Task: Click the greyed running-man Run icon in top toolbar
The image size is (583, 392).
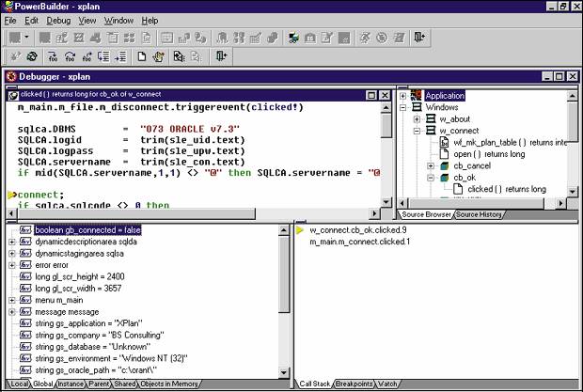Action: [365, 38]
